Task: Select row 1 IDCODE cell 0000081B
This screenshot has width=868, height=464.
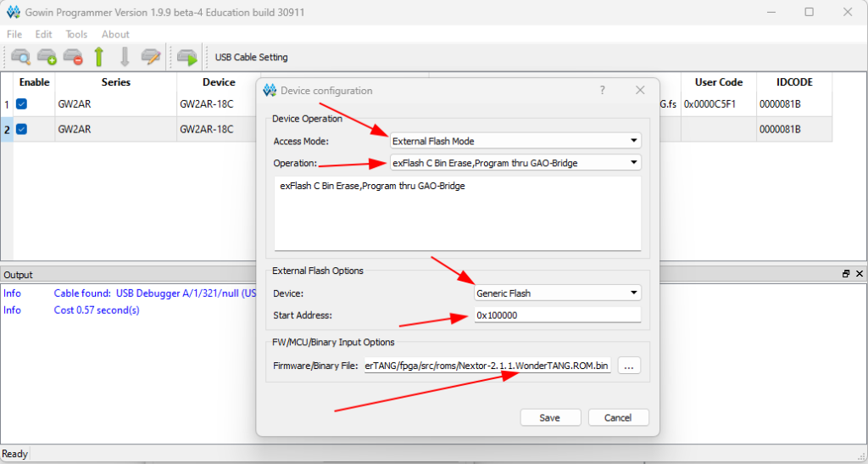Action: click(794, 104)
